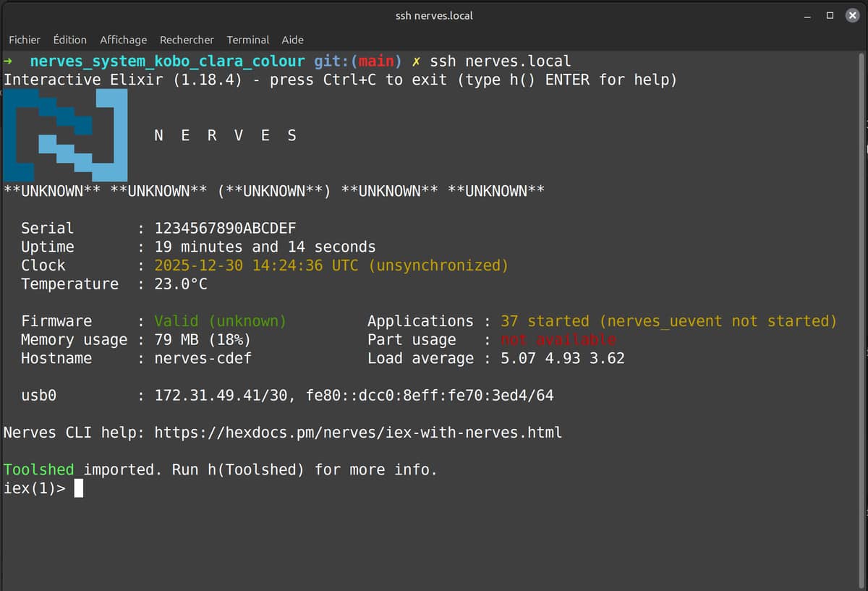Open the Affichage menu

click(123, 40)
